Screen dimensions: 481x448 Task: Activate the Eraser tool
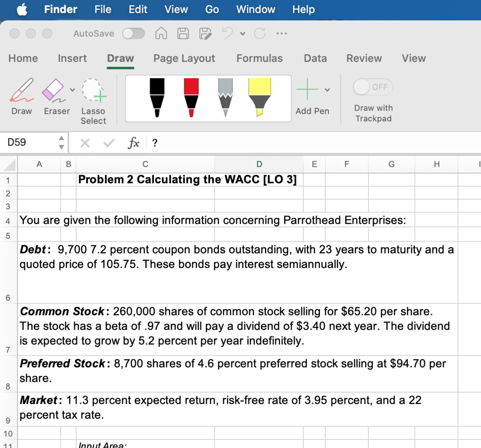[56, 97]
